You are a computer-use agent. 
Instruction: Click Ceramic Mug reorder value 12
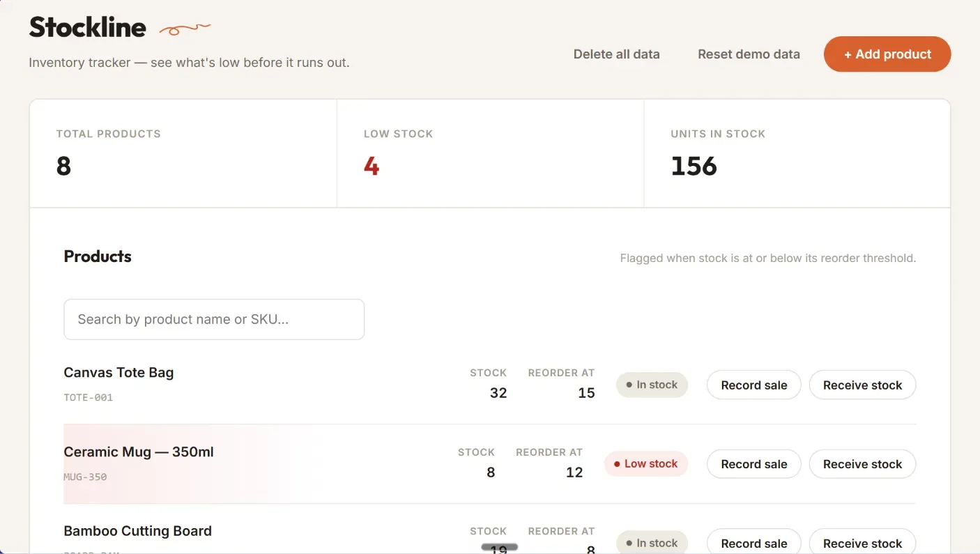tap(574, 472)
